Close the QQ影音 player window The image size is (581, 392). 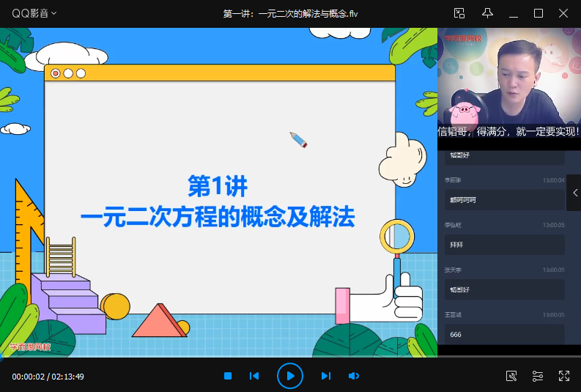[563, 13]
